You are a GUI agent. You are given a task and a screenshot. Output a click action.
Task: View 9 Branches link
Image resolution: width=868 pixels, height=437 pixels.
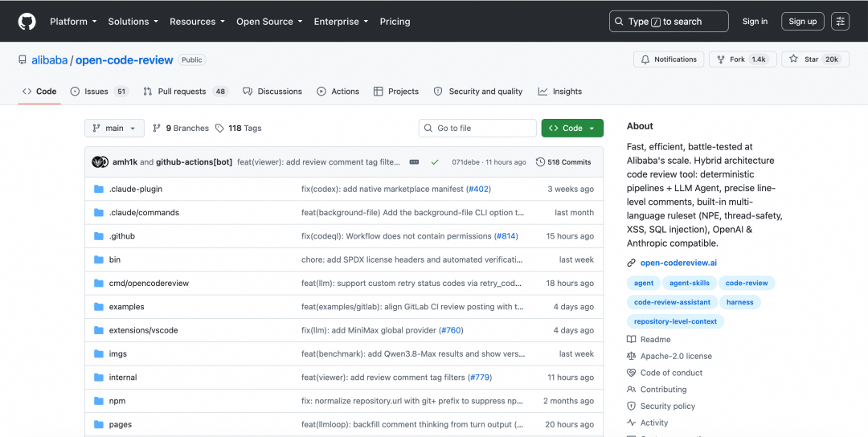(181, 129)
